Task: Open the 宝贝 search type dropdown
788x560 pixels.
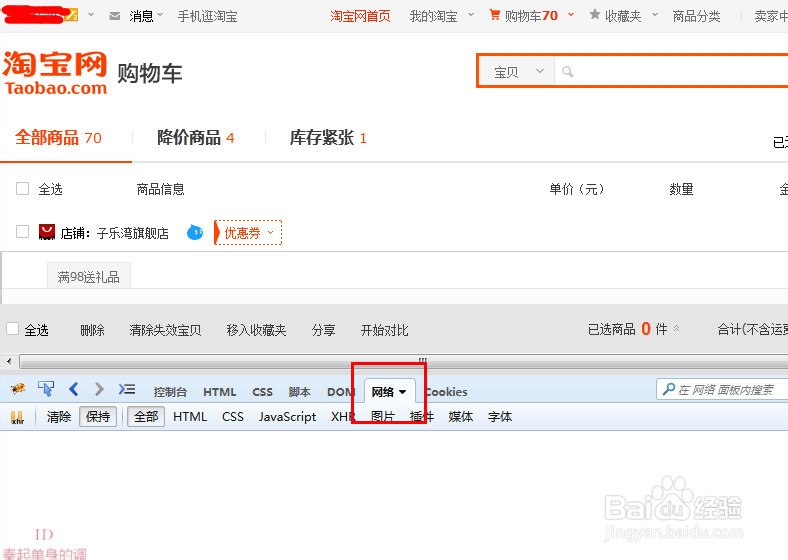Action: click(x=518, y=72)
